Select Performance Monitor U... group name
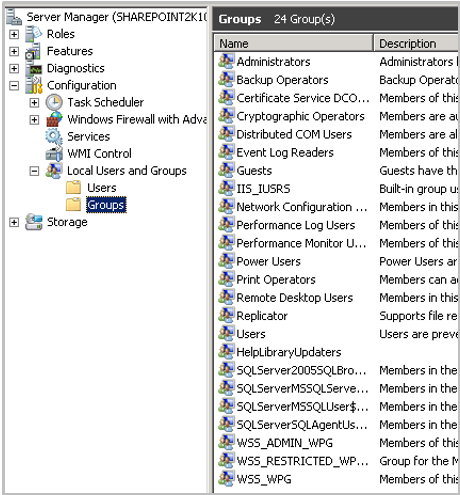Image resolution: width=460 pixels, height=495 pixels. coord(301,243)
